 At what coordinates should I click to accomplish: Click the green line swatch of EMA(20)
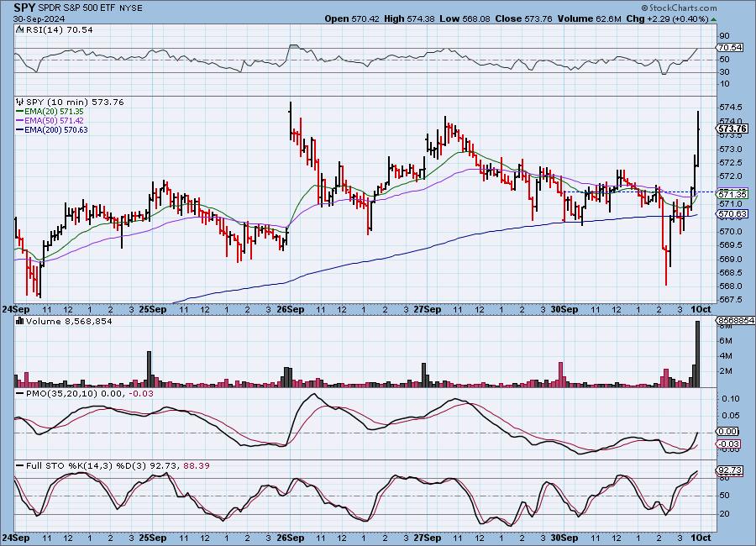click(20, 112)
